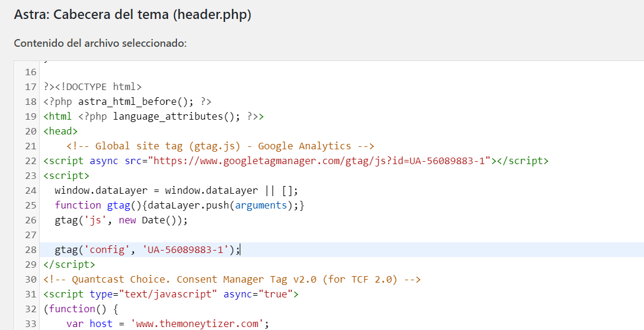Screen dimensions: 644x330
Task: Click the "gtag('config', 'UA-56089883-1');" line
Action: coord(147,249)
